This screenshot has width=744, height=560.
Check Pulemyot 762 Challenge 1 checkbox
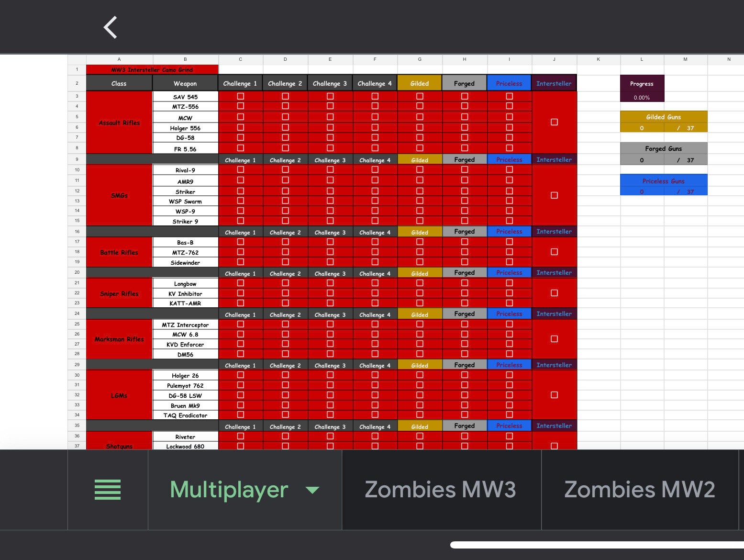[241, 385]
